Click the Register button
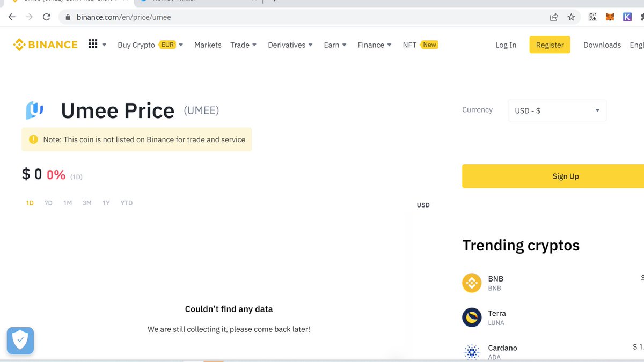The height and width of the screenshot is (362, 644). (x=550, y=45)
